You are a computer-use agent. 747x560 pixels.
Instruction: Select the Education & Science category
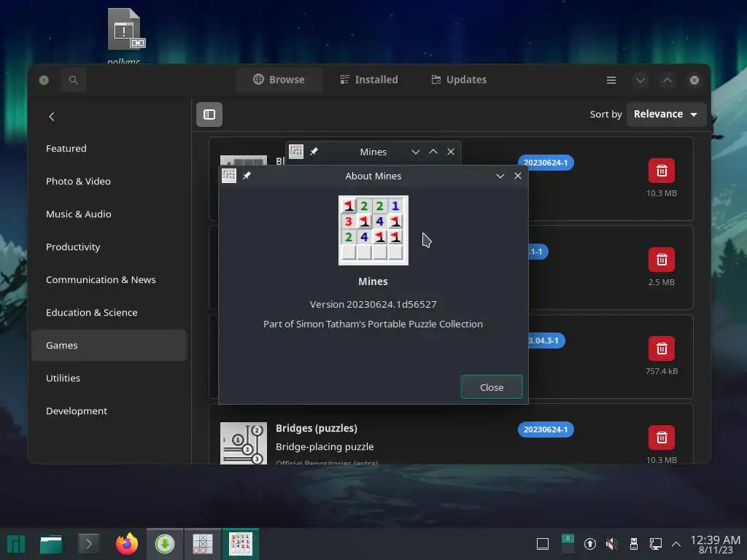tap(109, 313)
